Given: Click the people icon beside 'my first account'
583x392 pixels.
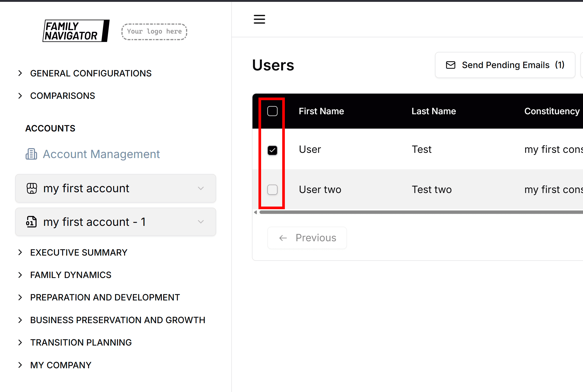Looking at the screenshot, I should click(32, 188).
